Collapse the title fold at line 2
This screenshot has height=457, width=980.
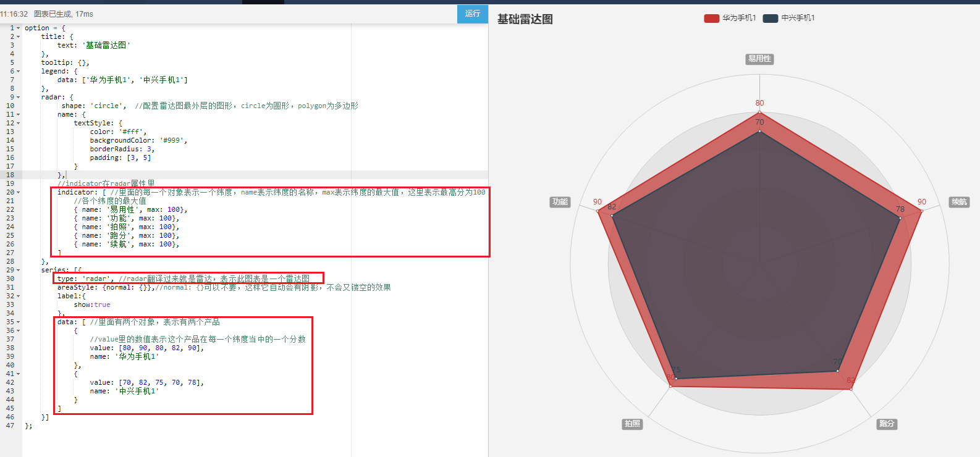pos(19,37)
